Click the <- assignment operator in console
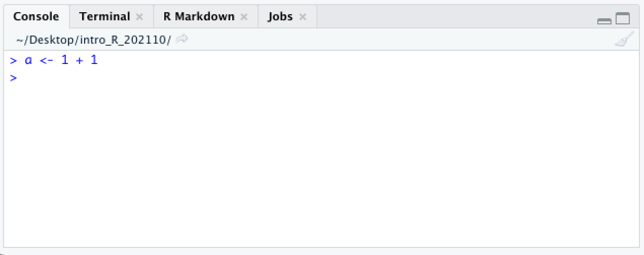The width and height of the screenshot is (644, 255). pyautogui.click(x=47, y=60)
